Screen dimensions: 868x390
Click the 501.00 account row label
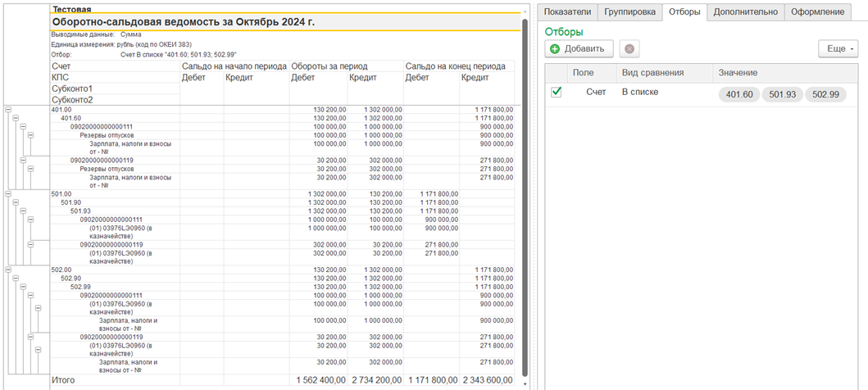click(x=61, y=193)
